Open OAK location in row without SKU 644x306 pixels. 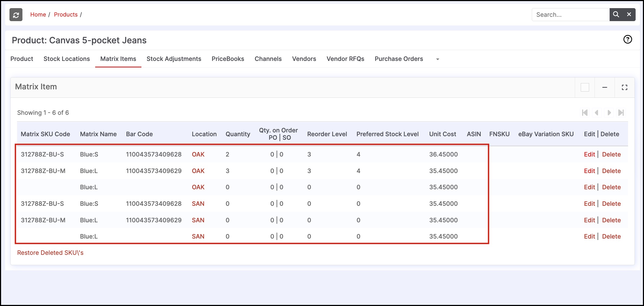(198, 187)
